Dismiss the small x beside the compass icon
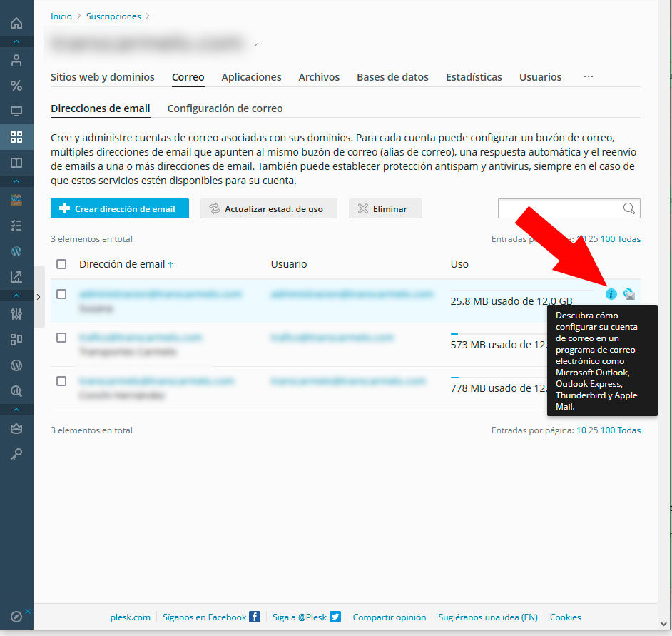Screen dimensions: 672x636 click(x=28, y=611)
